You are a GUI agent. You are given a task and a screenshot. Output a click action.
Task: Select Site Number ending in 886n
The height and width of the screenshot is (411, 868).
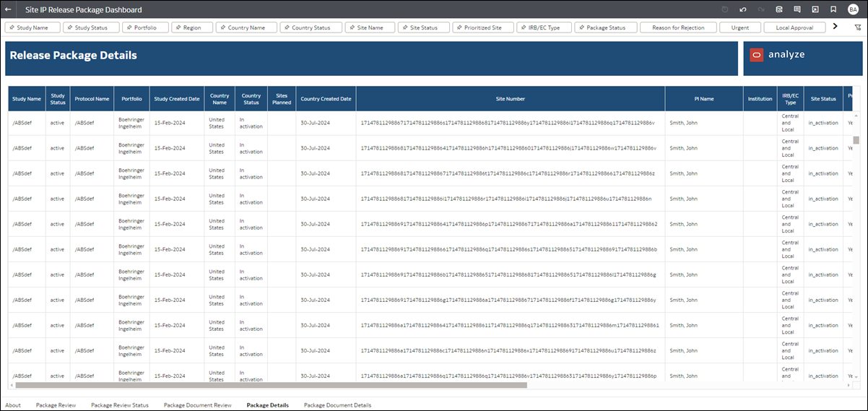tap(506, 199)
